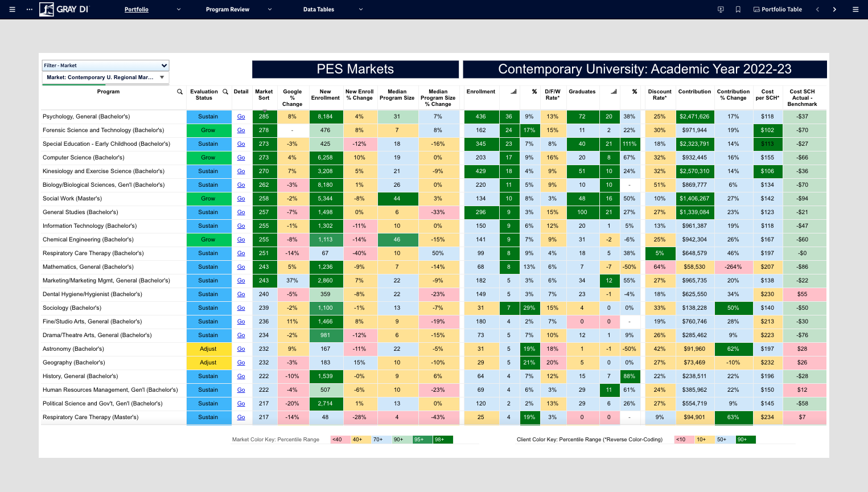Open the Market: Contemporary U. Regional dropdown
Viewport: 868px width, 492px height.
(x=105, y=77)
